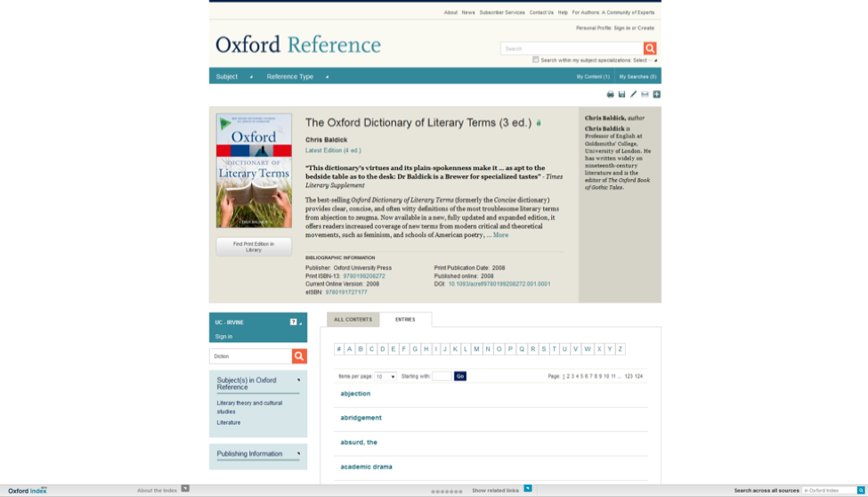868x497 pixels.
Task: Jump to letter Z in alphabet index
Action: click(620, 349)
